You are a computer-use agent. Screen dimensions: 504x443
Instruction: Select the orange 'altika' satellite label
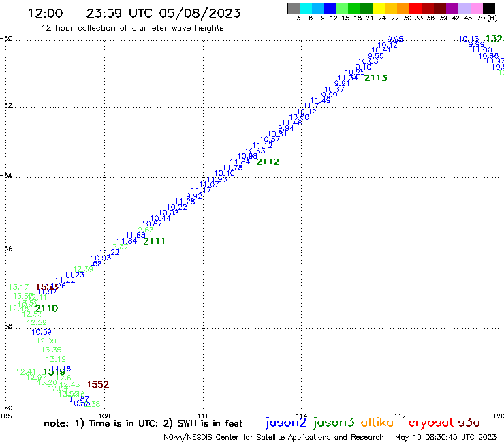(x=377, y=422)
